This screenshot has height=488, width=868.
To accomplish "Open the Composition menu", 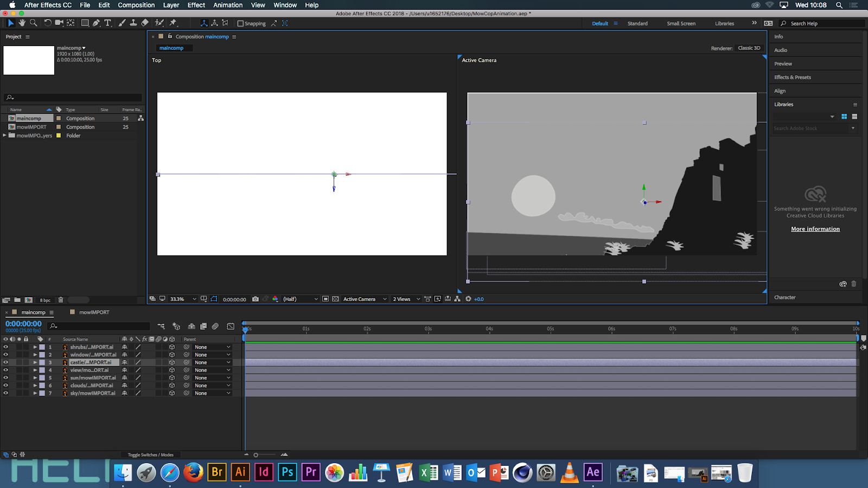I will tap(136, 5).
